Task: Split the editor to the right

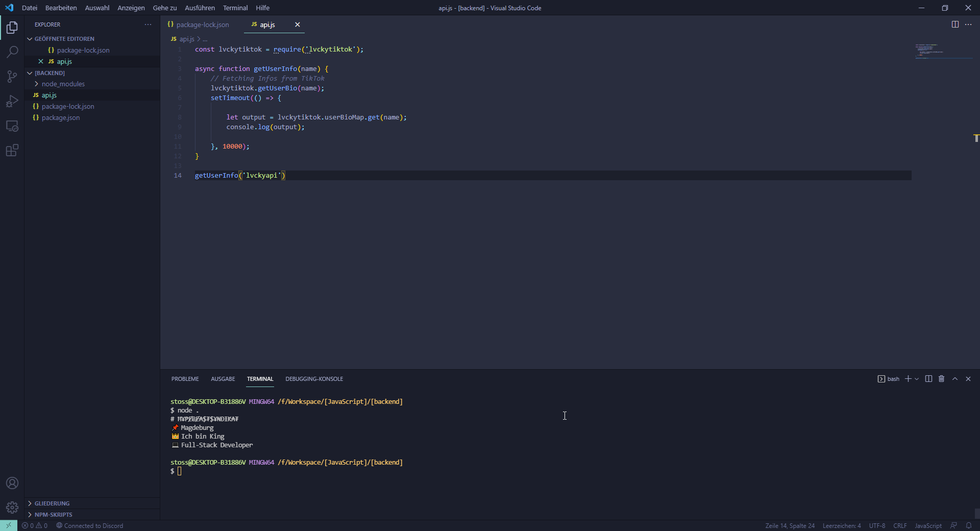Action: [x=955, y=25]
